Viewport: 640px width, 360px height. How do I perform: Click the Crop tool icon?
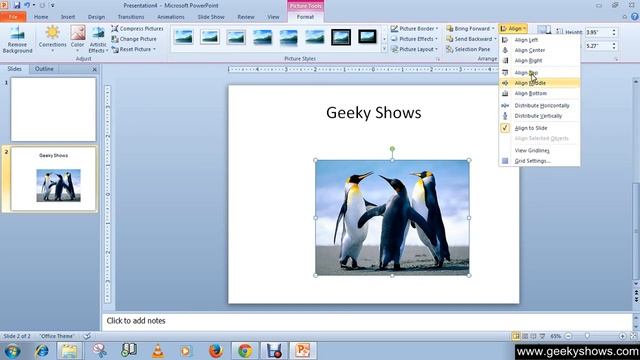[543, 30]
